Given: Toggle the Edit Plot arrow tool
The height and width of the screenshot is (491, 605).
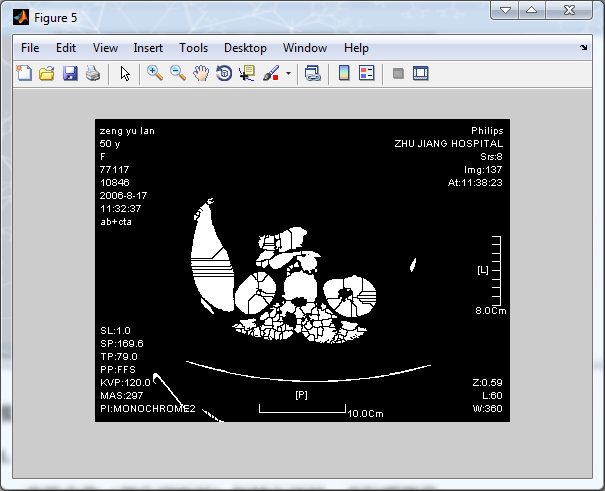Looking at the screenshot, I should [x=125, y=73].
